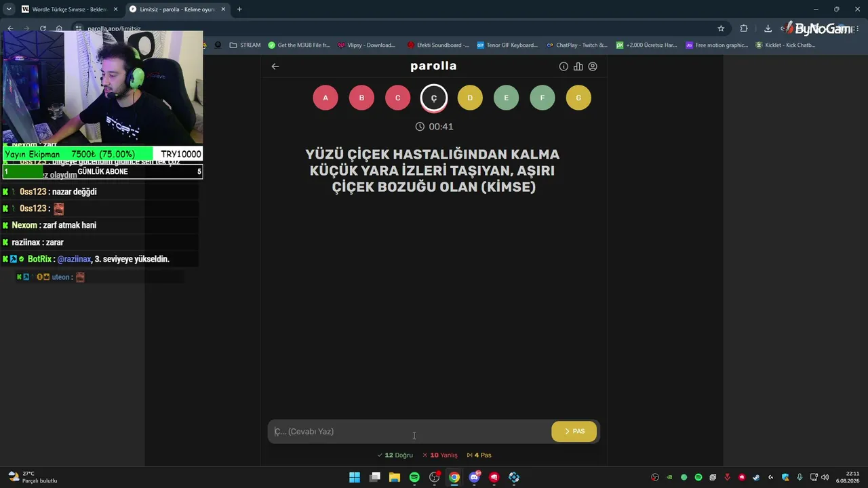Open the parolla info icon
The image size is (868, 488).
(564, 66)
